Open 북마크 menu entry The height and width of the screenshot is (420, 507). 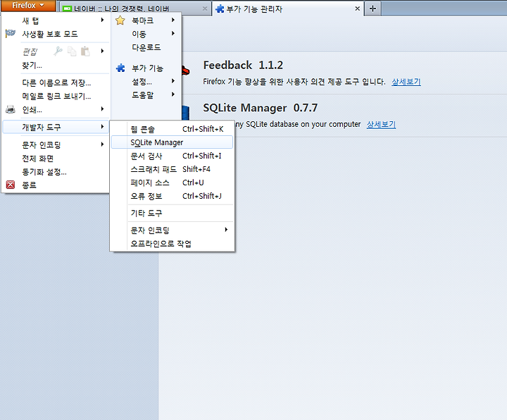tap(142, 20)
